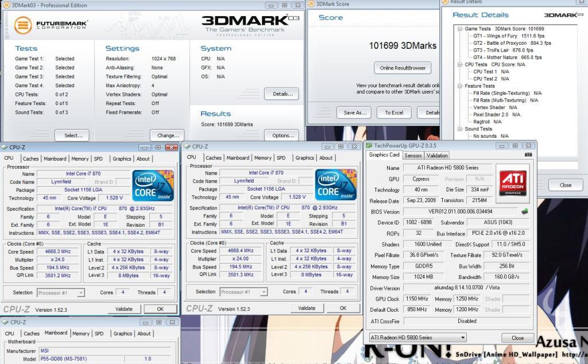Click OK in middle CPU-Z
588x364 pixels.
tap(343, 308)
